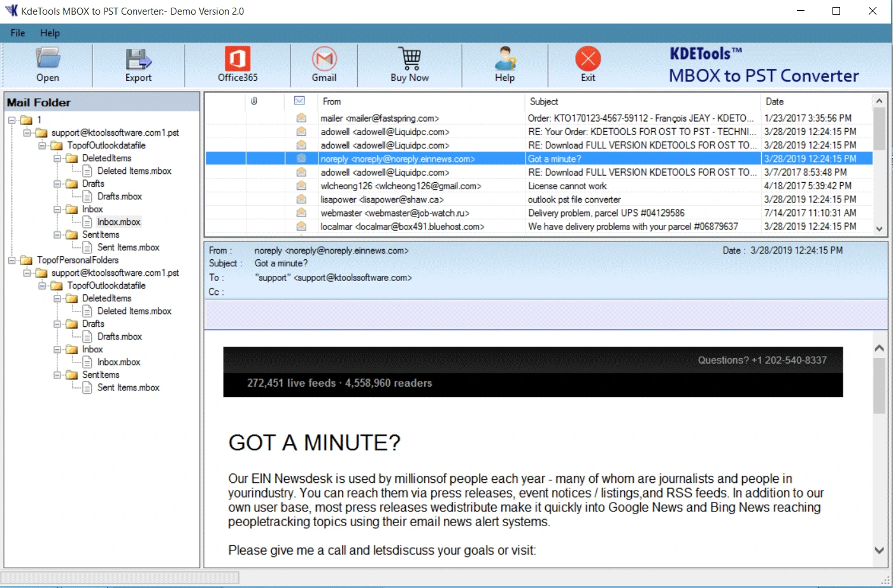Click email list scrollbar down arrow

pyautogui.click(x=880, y=229)
